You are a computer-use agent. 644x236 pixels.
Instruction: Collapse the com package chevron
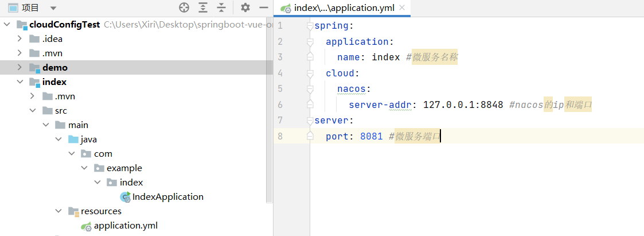click(x=72, y=154)
